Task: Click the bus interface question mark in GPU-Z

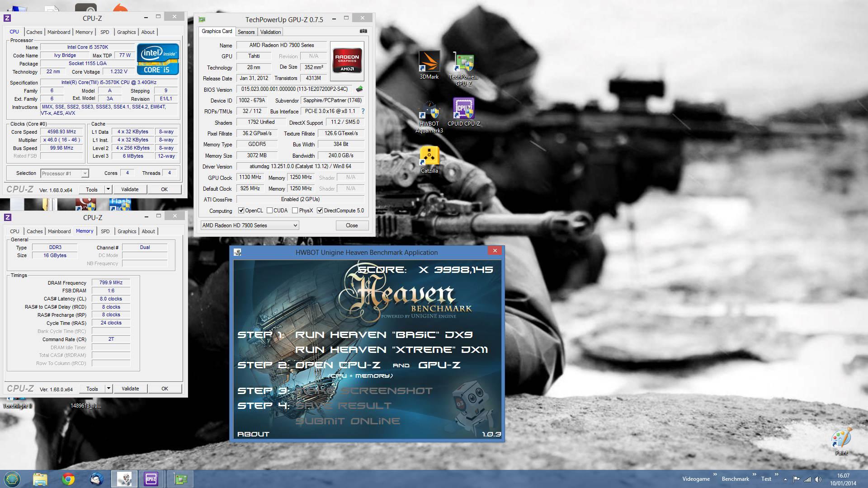Action: pyautogui.click(x=363, y=111)
